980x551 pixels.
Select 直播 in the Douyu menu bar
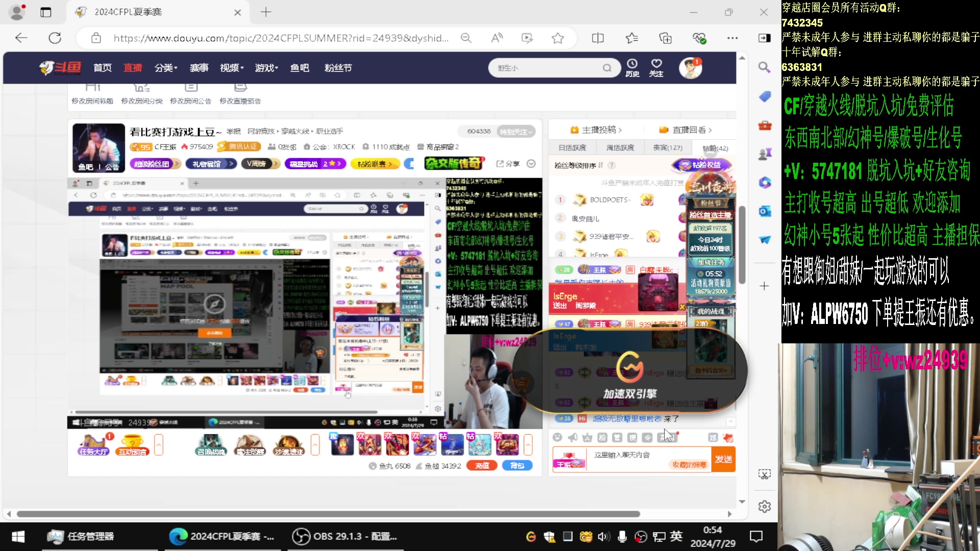(132, 67)
